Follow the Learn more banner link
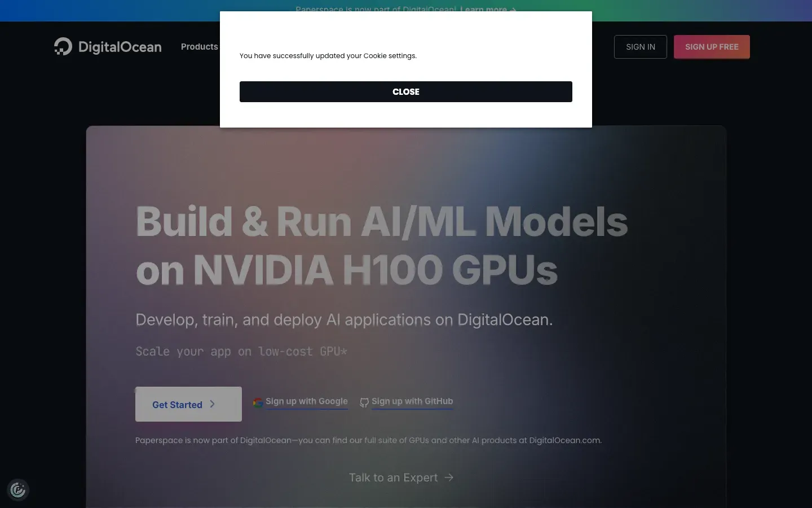This screenshot has height=508, width=812. (x=488, y=10)
